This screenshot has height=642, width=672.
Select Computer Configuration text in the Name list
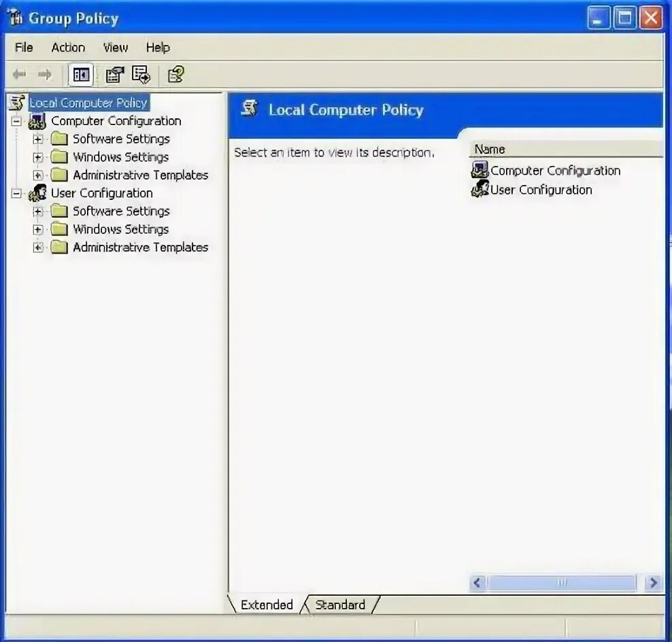pyautogui.click(x=556, y=171)
